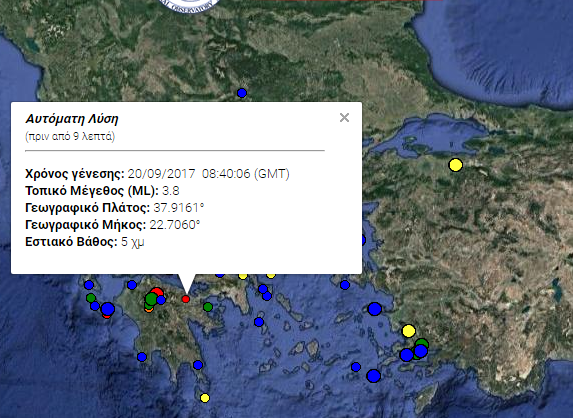Select the small blue marker just below the Ionian green marker
This screenshot has width=573, height=418.
coord(95,306)
